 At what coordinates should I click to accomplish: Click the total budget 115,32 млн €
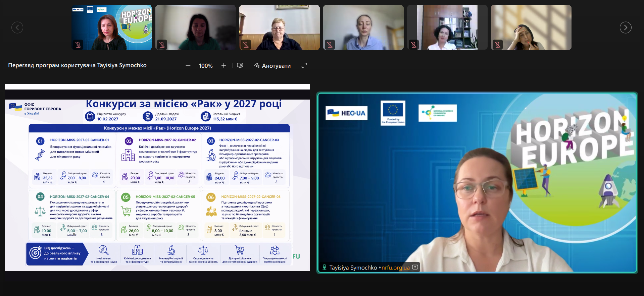(225, 119)
